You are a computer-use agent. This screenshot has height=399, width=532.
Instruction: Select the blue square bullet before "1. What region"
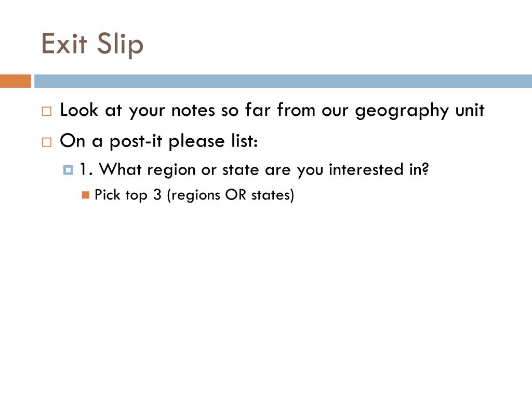[68, 170]
